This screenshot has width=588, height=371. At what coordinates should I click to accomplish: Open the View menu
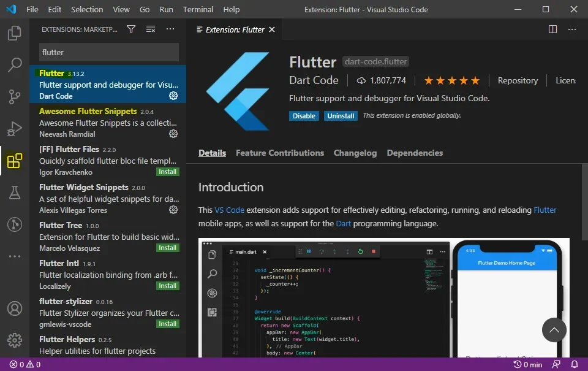coord(121,9)
